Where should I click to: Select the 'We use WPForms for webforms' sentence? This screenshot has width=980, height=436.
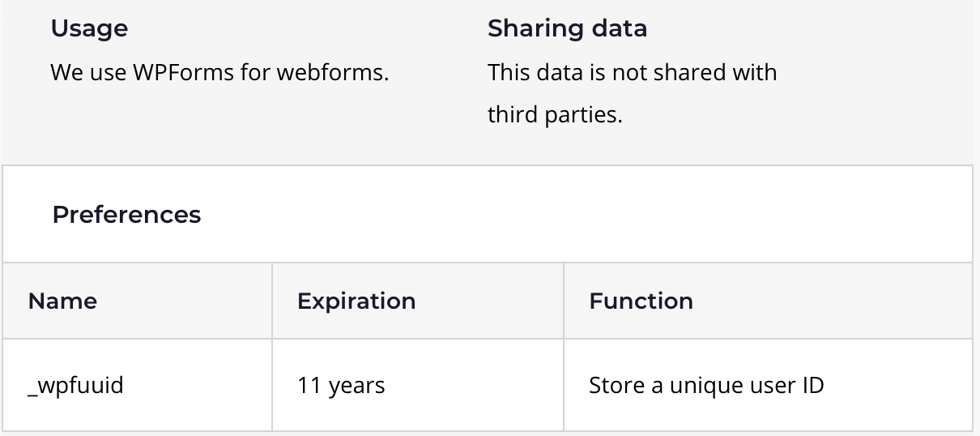click(219, 72)
